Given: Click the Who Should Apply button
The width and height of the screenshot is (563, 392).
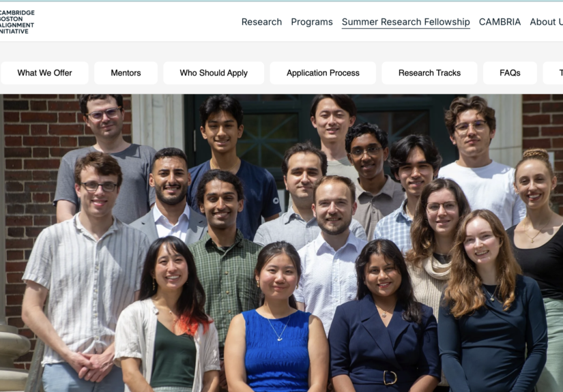Looking at the screenshot, I should [x=214, y=73].
